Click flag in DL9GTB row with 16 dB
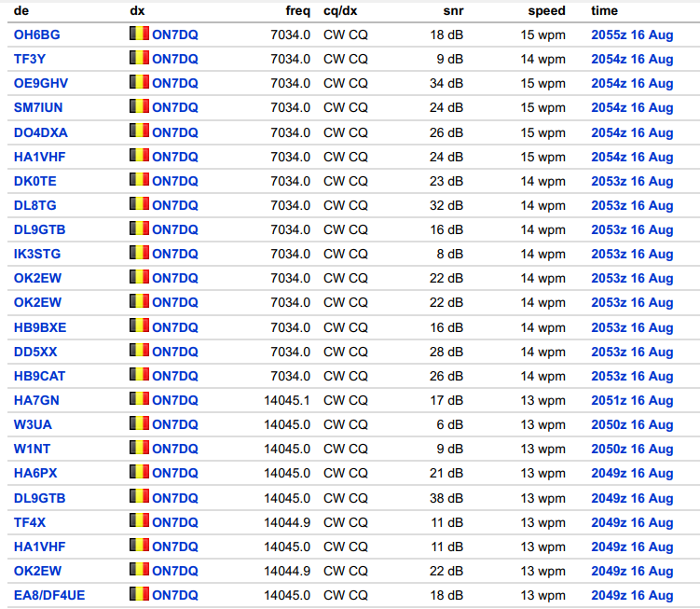700x609 pixels. (139, 228)
